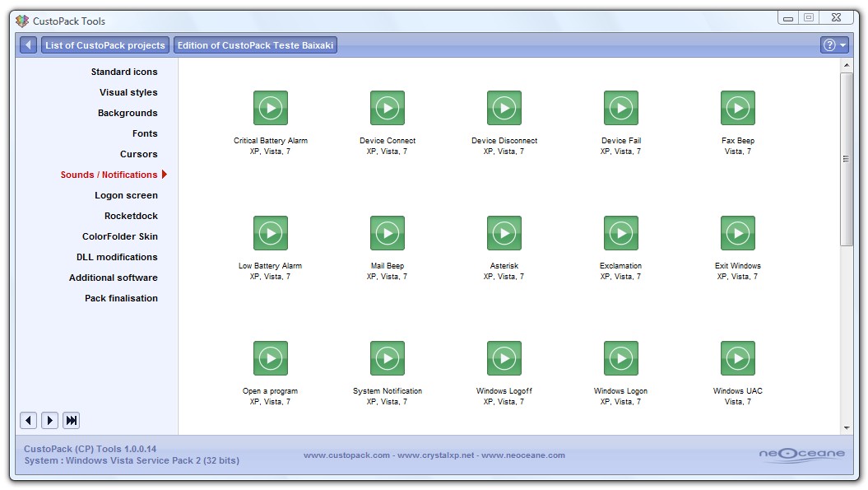This screenshot has height=490, width=868.
Task: Select Backgrounds section
Action: 128,113
